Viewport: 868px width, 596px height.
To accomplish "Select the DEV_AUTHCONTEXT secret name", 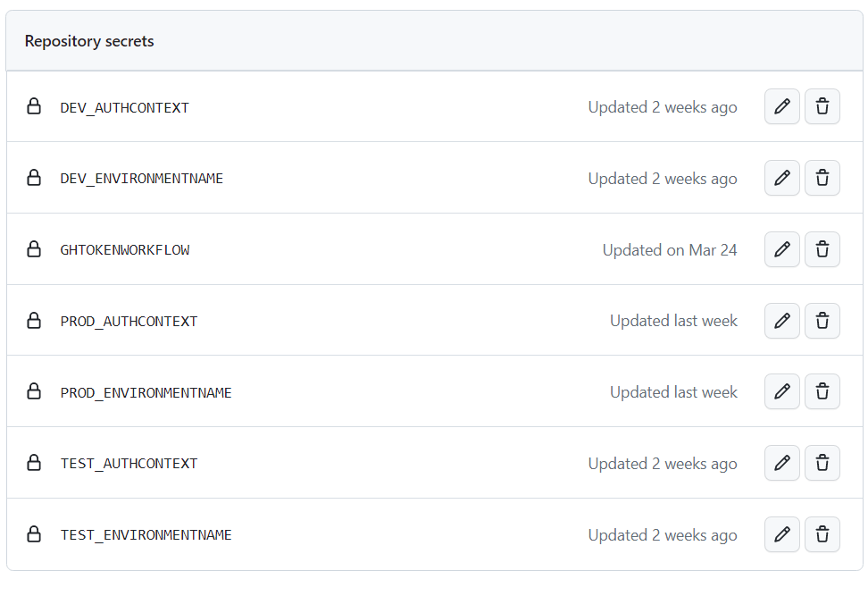I will [x=125, y=107].
